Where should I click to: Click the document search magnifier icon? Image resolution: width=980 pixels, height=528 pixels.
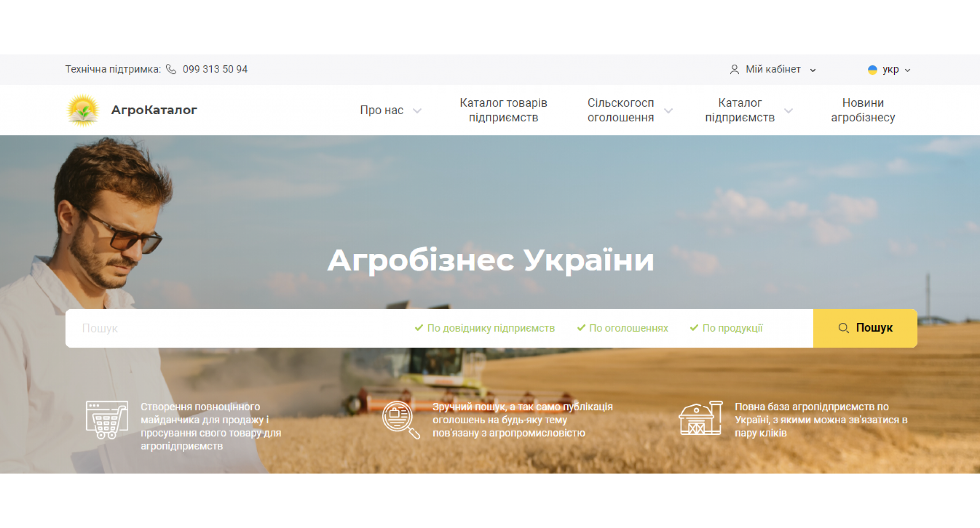[x=401, y=420]
